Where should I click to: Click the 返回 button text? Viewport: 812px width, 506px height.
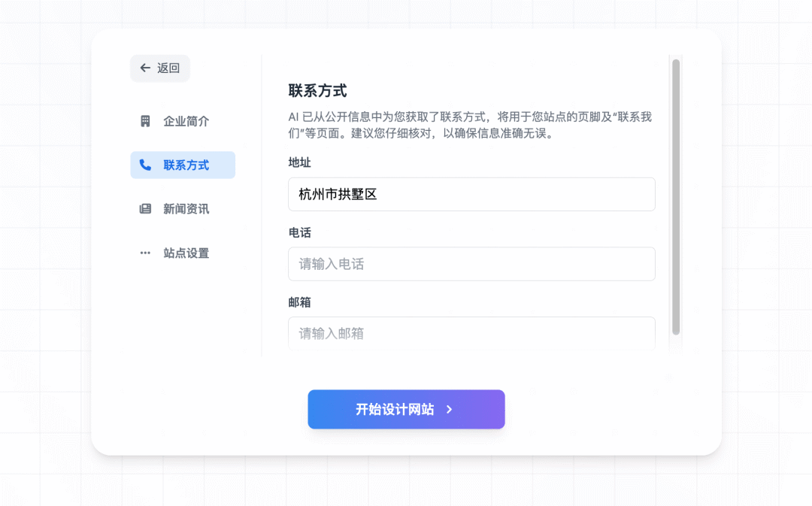coord(168,68)
